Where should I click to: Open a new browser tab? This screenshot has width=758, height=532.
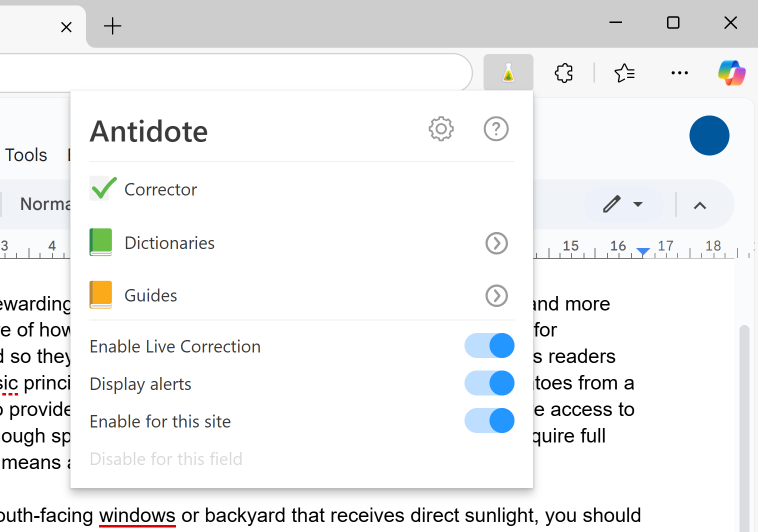(113, 27)
